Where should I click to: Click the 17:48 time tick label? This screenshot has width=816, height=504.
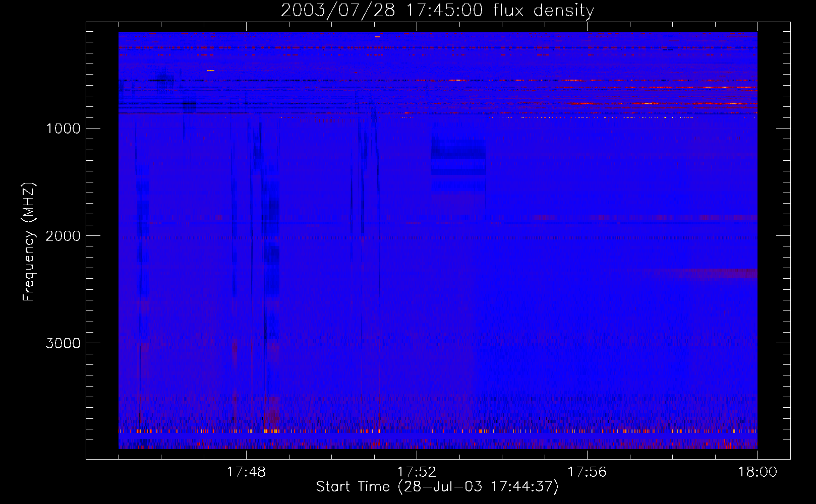tap(246, 472)
